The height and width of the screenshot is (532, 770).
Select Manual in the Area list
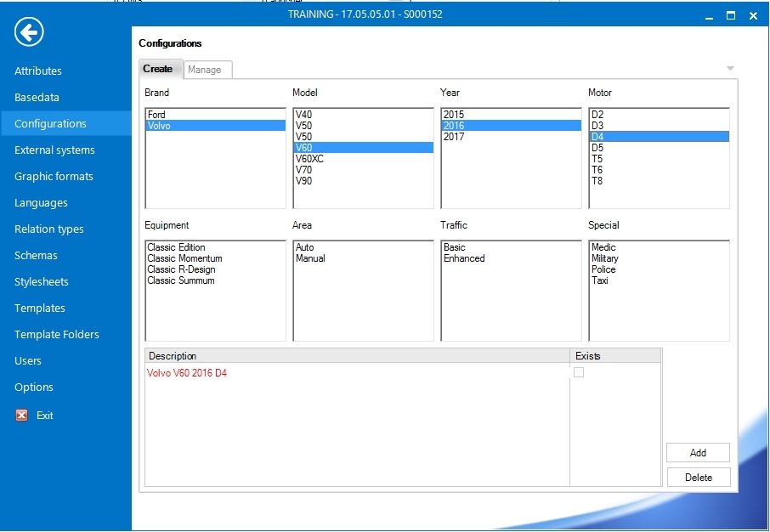(x=310, y=258)
